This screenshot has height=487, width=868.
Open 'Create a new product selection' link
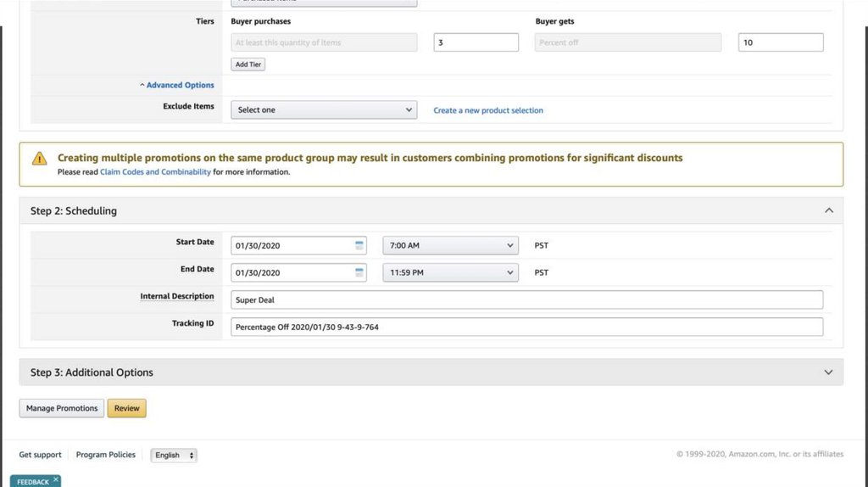click(x=488, y=110)
